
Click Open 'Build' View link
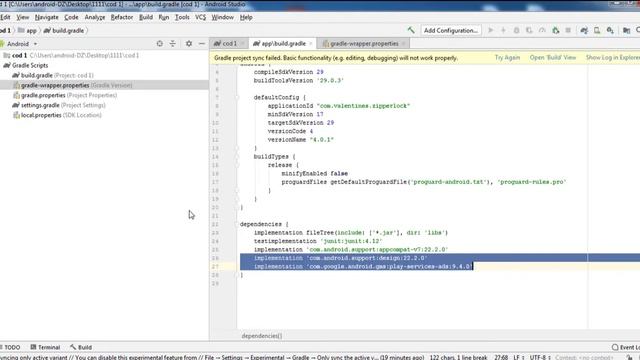(x=553, y=58)
